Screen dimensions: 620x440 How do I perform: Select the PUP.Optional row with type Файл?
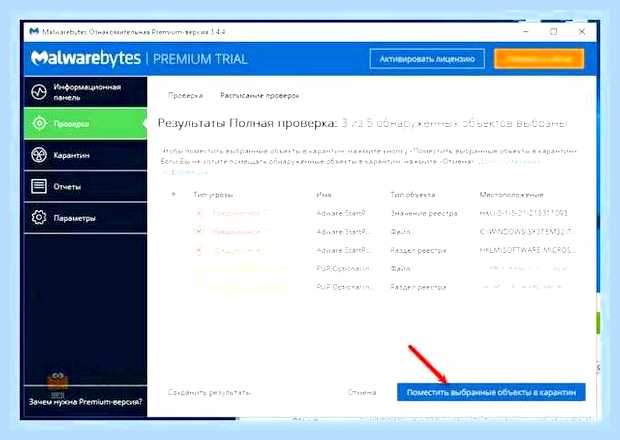[372, 268]
